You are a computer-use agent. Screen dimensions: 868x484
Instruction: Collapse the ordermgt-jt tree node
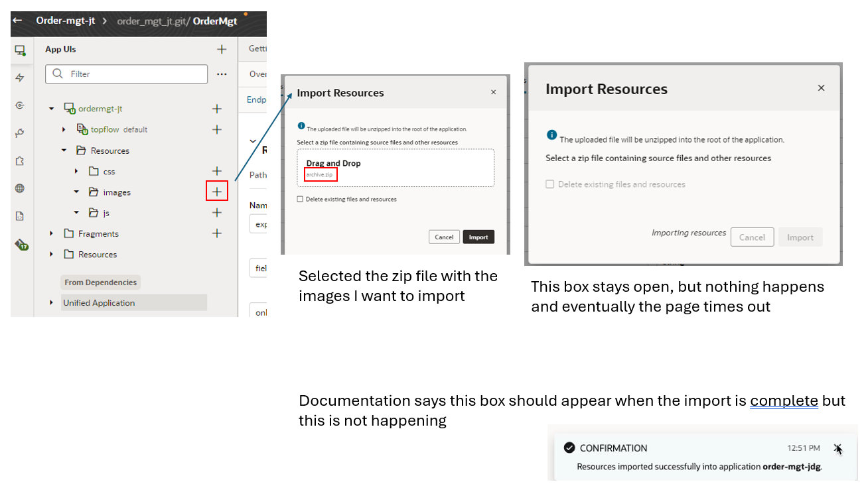(x=52, y=109)
